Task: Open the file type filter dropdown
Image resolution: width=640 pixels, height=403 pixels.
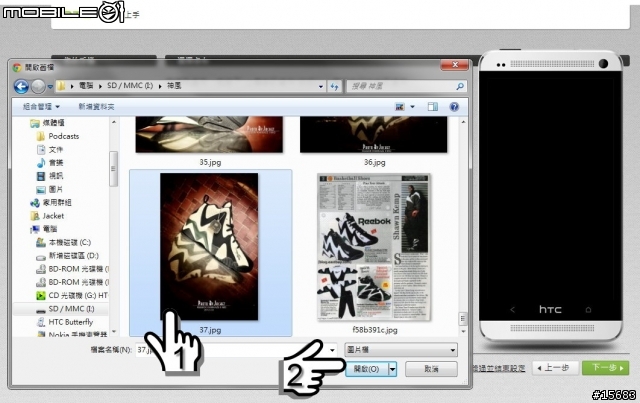Action: pos(401,350)
